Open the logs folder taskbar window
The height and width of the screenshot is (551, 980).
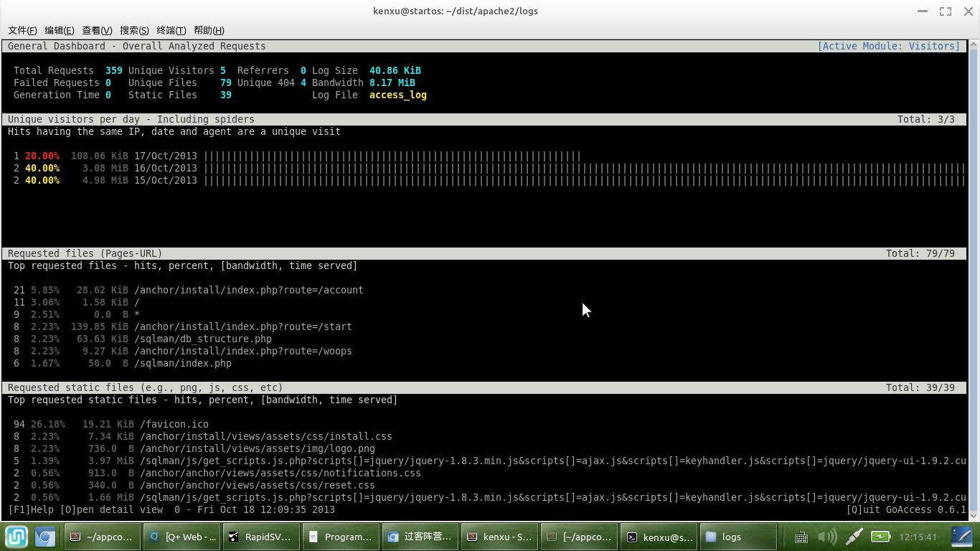tap(738, 537)
